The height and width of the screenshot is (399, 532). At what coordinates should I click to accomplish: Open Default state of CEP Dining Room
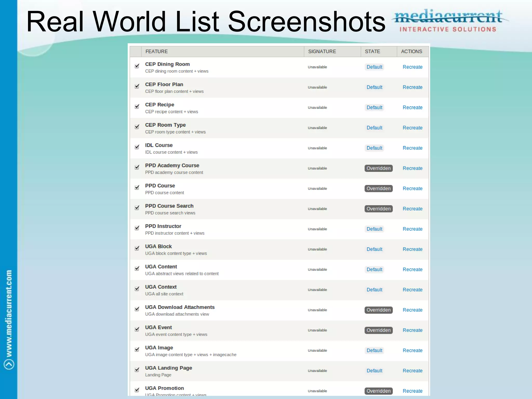tap(374, 67)
